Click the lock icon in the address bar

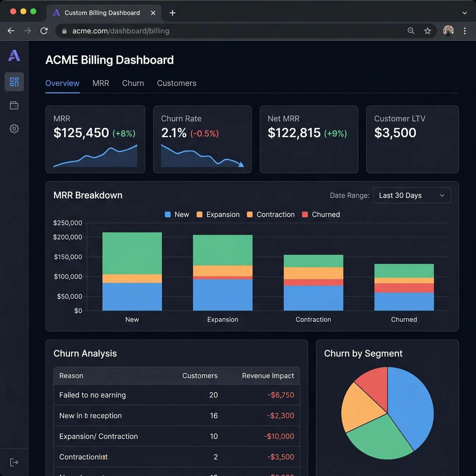coord(64,31)
